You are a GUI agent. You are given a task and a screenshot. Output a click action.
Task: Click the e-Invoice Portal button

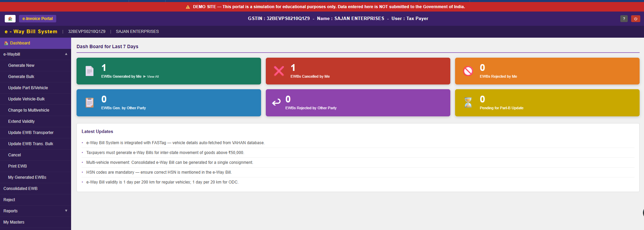(38, 19)
